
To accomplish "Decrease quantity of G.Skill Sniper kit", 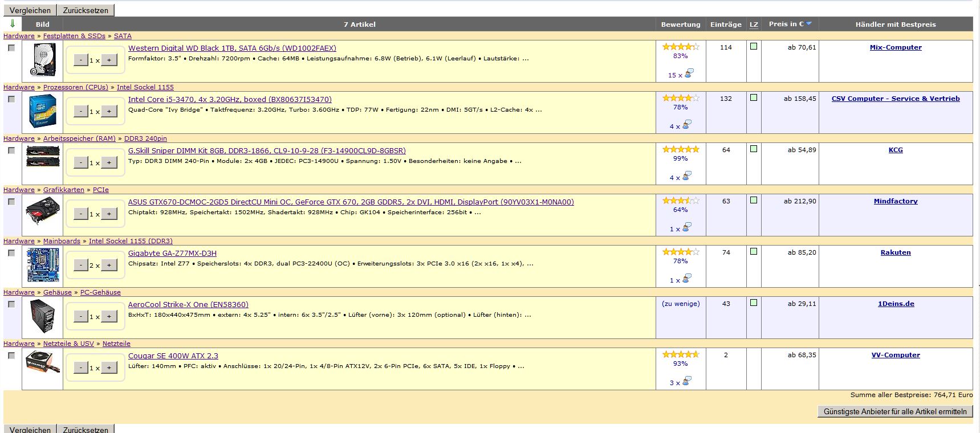I will tap(81, 162).
